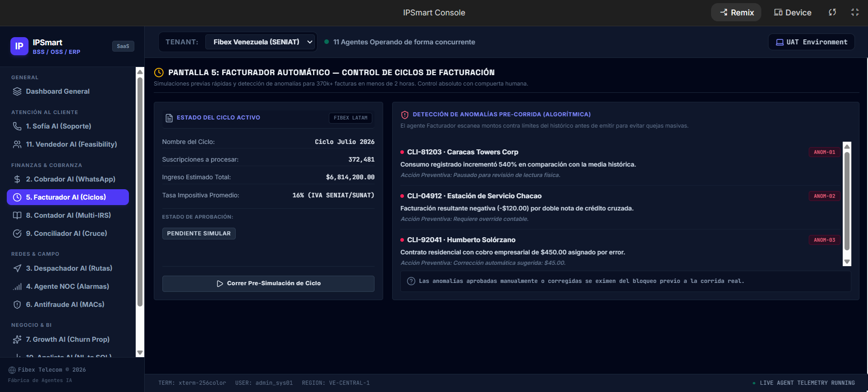The width and height of the screenshot is (868, 392).
Task: Click anomalies list scrollbar up arrow
Action: 847,146
